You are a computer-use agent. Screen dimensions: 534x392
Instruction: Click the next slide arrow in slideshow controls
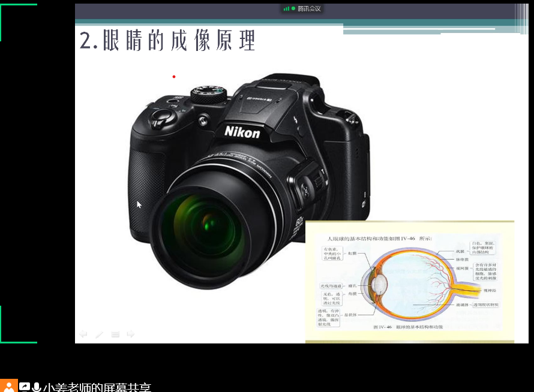tap(130, 334)
